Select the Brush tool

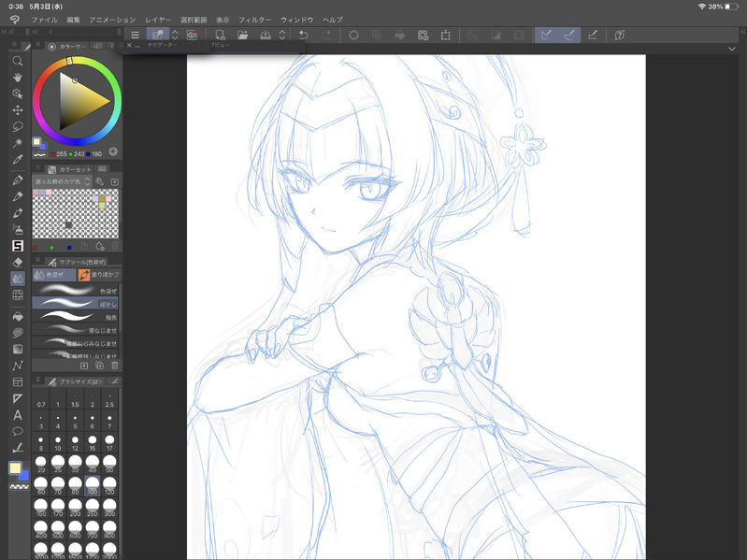[x=18, y=213]
